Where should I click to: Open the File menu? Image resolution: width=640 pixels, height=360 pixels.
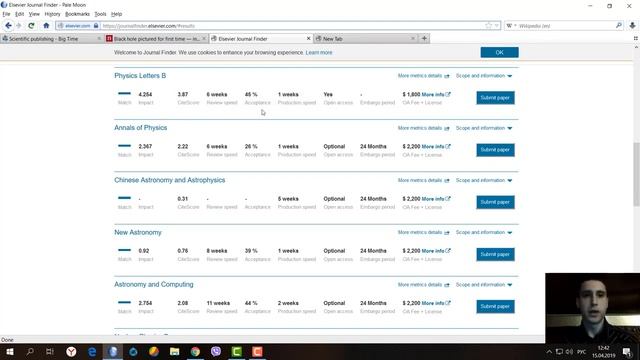click(x=6, y=14)
